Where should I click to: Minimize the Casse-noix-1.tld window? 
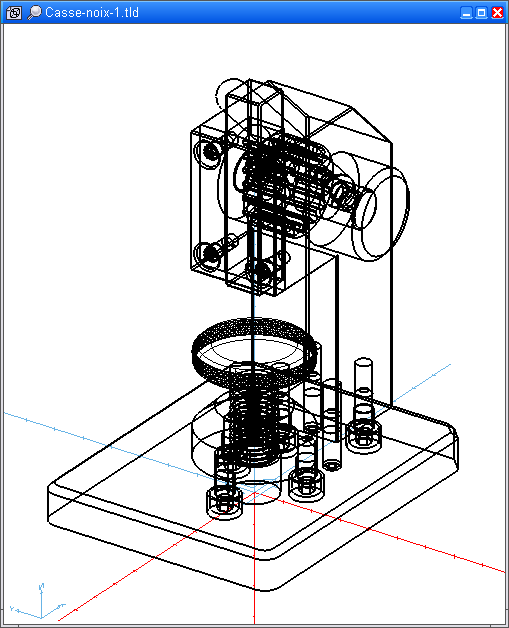click(x=466, y=13)
